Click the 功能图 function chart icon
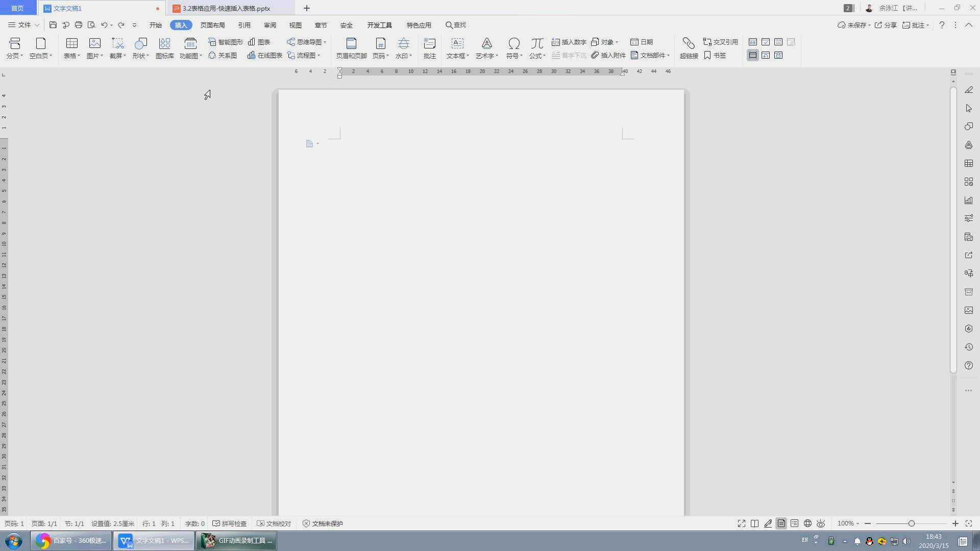 point(190,43)
